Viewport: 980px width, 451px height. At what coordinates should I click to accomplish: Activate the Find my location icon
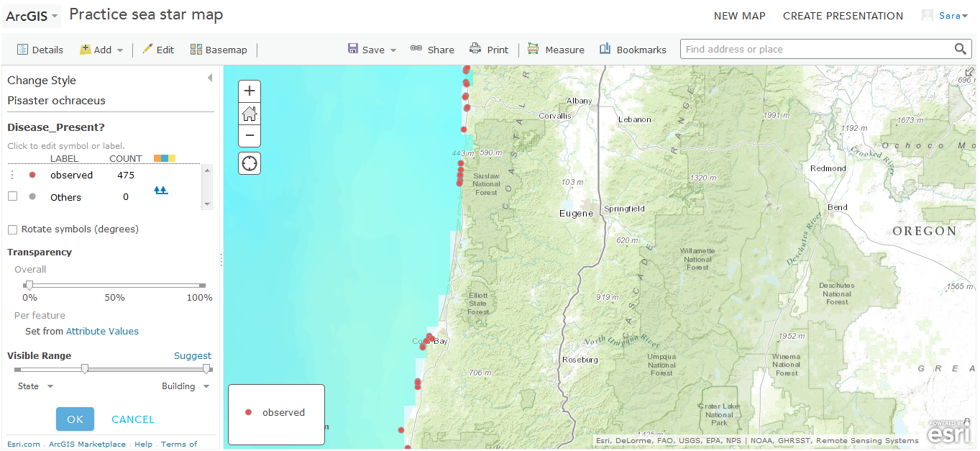point(249,163)
